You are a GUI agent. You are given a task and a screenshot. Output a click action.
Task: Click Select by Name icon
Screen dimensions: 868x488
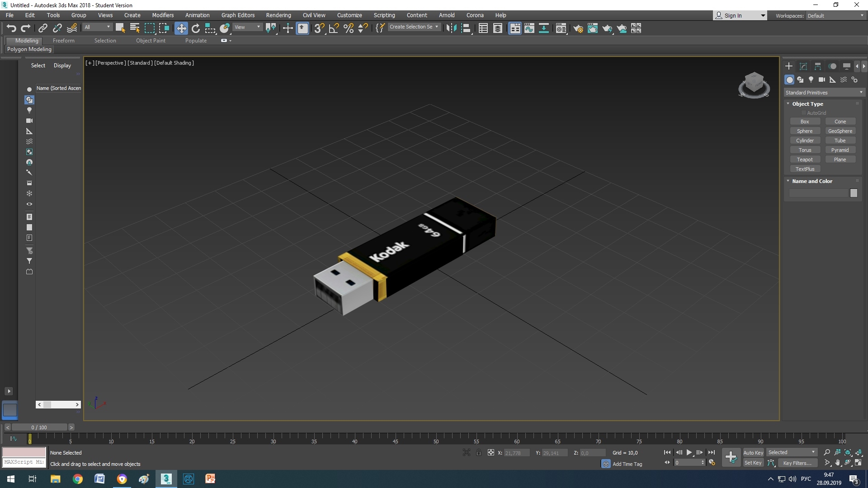[x=135, y=28]
